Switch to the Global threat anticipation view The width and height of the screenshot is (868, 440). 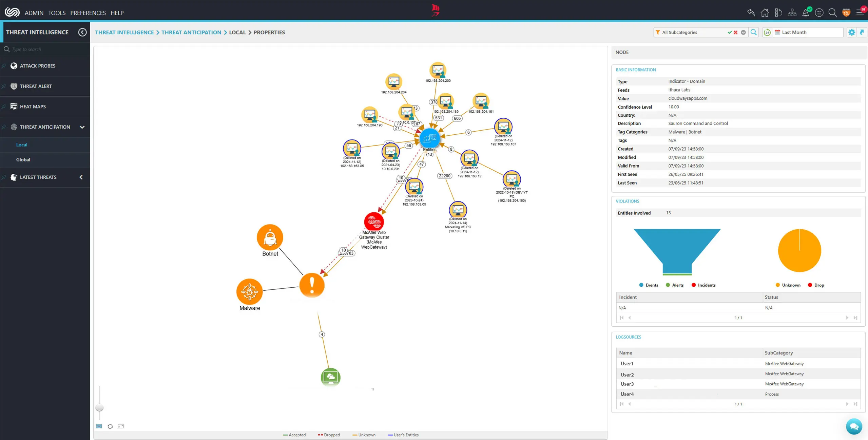point(23,159)
